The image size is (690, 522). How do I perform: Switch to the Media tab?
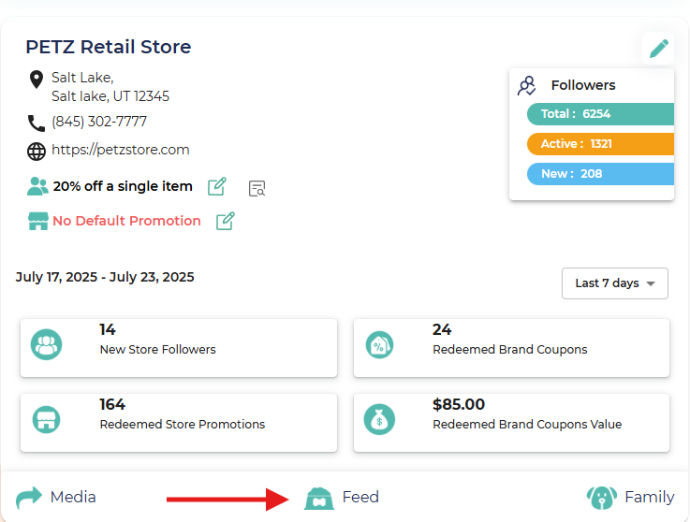(x=57, y=497)
